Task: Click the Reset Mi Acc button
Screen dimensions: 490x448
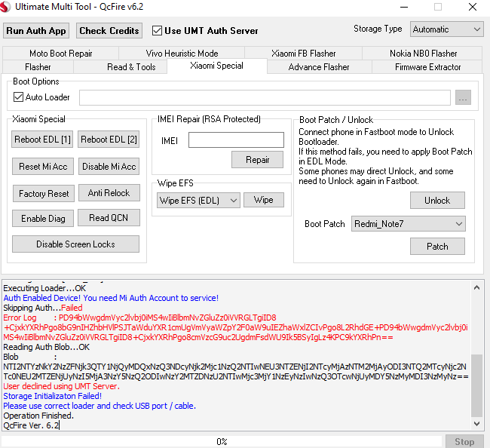Action: click(43, 167)
